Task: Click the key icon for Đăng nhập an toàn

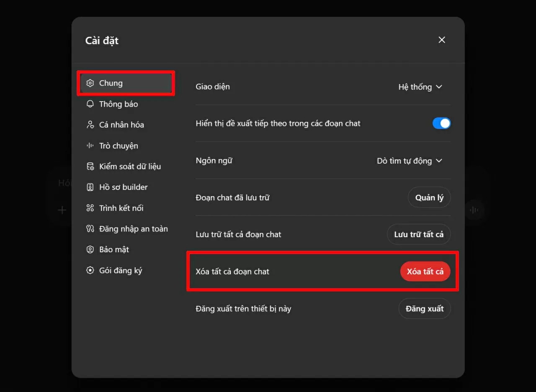Action: [x=90, y=229]
